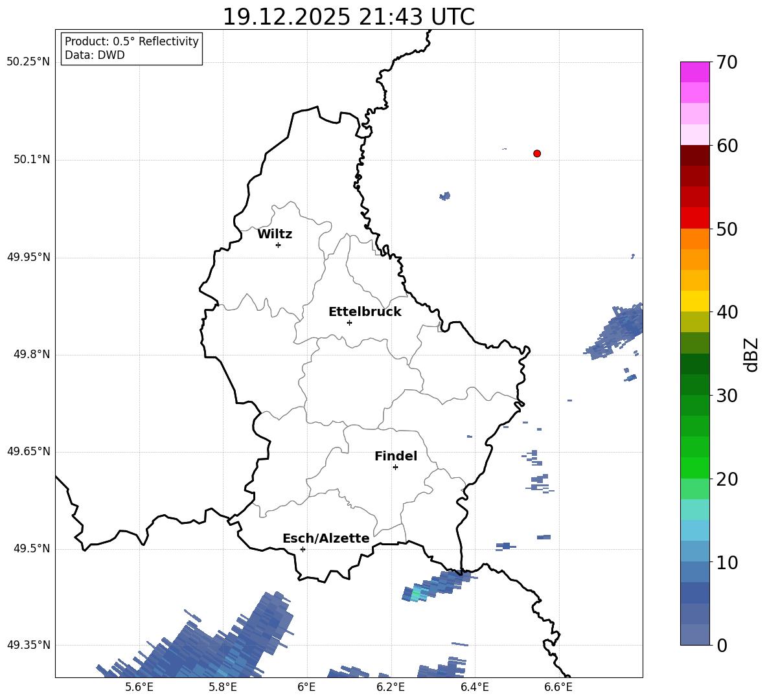Image resolution: width=767 pixels, height=700 pixels.
Task: Click the Esch/Alzette station cross marker
Action: pos(303,549)
